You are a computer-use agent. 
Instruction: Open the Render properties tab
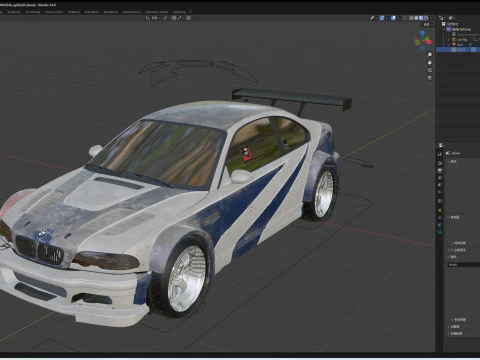coord(440,163)
